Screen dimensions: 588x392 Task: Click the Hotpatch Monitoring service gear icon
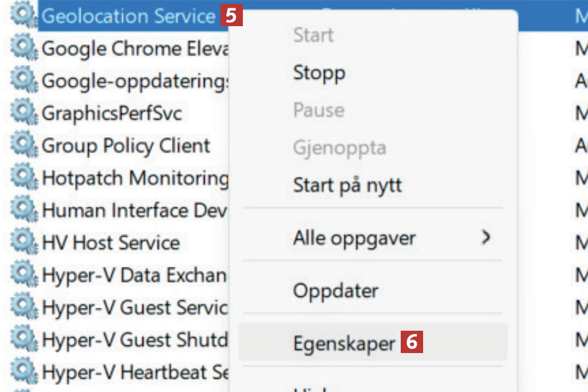(x=24, y=177)
